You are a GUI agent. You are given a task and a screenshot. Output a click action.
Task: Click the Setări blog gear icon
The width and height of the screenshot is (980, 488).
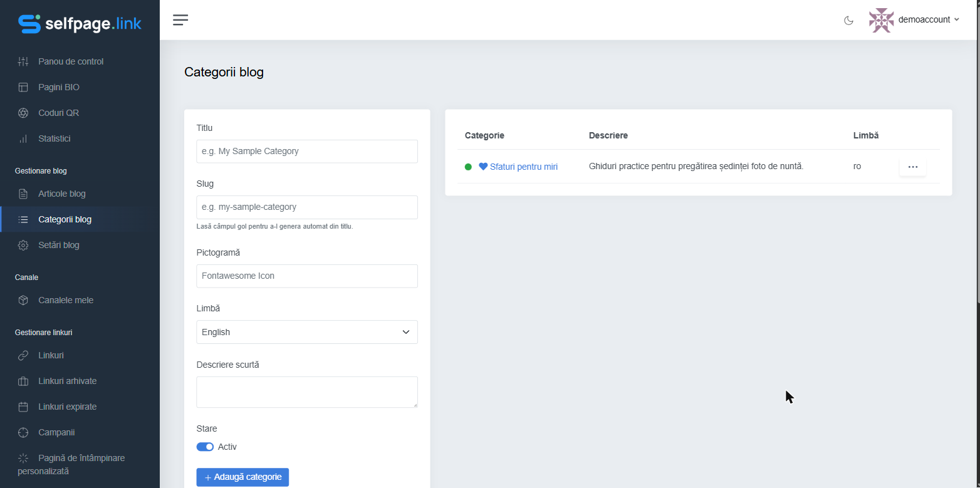(23, 245)
